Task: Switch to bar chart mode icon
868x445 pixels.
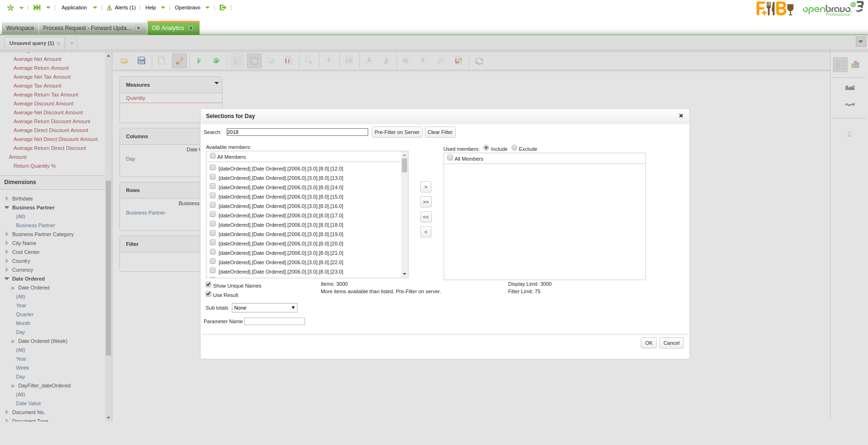Action: 855,65
